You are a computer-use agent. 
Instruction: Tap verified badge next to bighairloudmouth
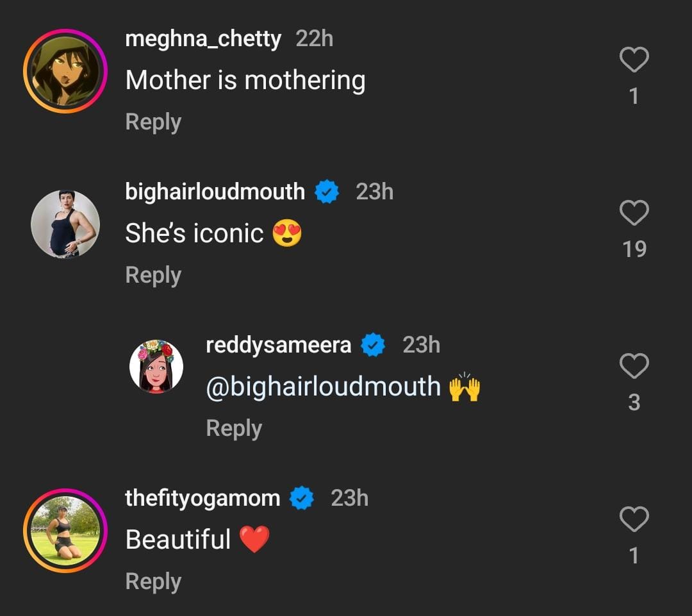(327, 192)
